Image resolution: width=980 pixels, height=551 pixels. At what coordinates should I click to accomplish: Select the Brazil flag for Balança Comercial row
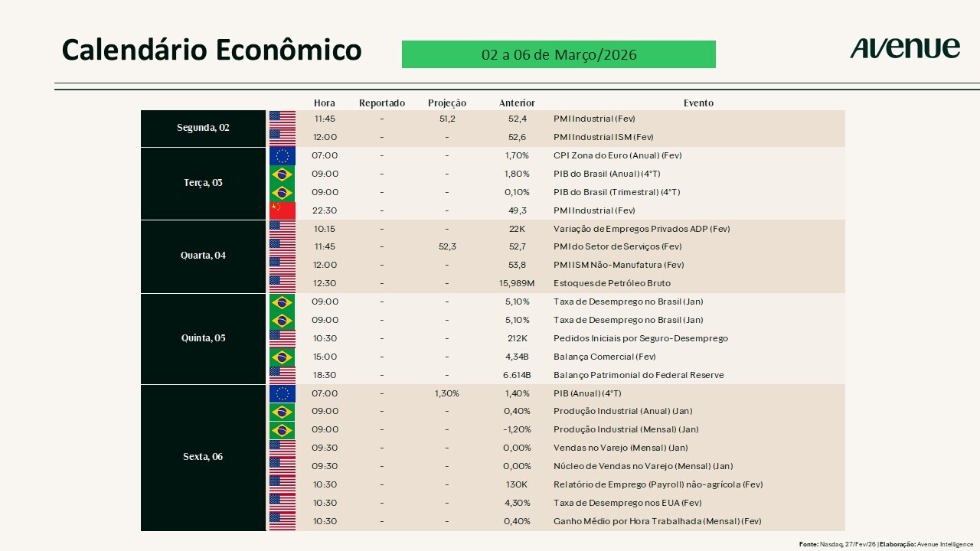282,357
